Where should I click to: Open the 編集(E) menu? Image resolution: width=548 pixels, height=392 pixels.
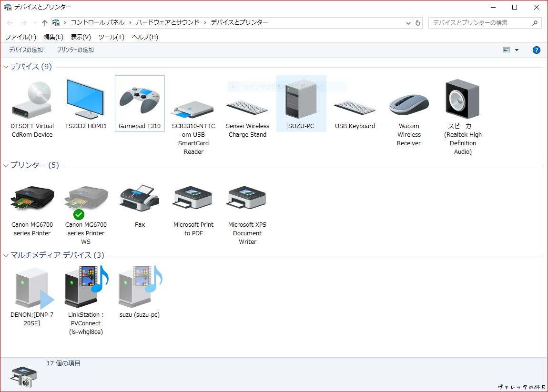(x=53, y=37)
